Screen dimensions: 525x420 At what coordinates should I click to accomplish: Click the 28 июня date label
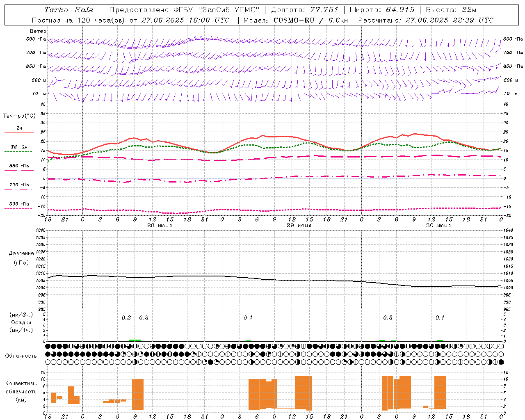pyautogui.click(x=159, y=226)
